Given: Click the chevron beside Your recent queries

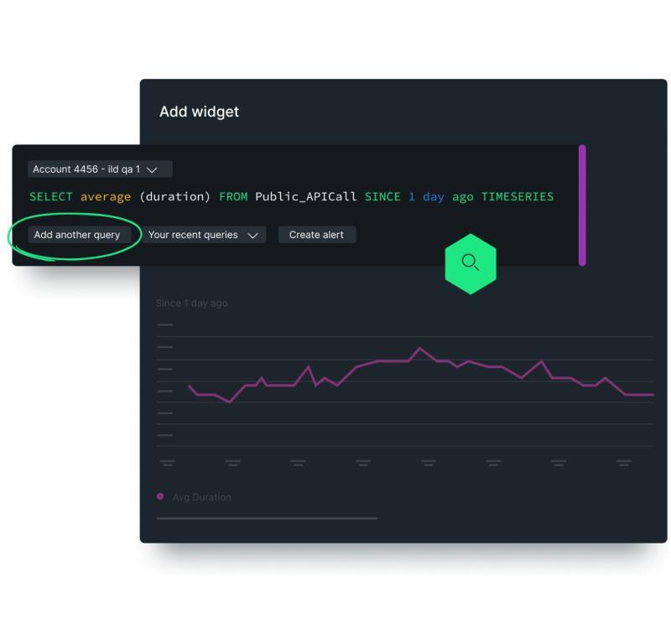Looking at the screenshot, I should (x=254, y=235).
